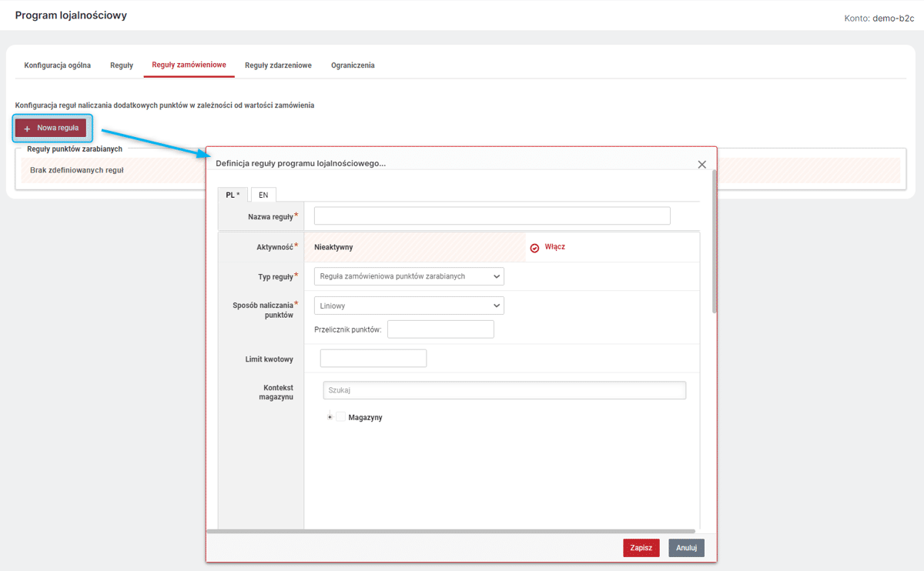This screenshot has height=571, width=924.
Task: Click the dialog vertical scrollbar
Action: [714, 241]
